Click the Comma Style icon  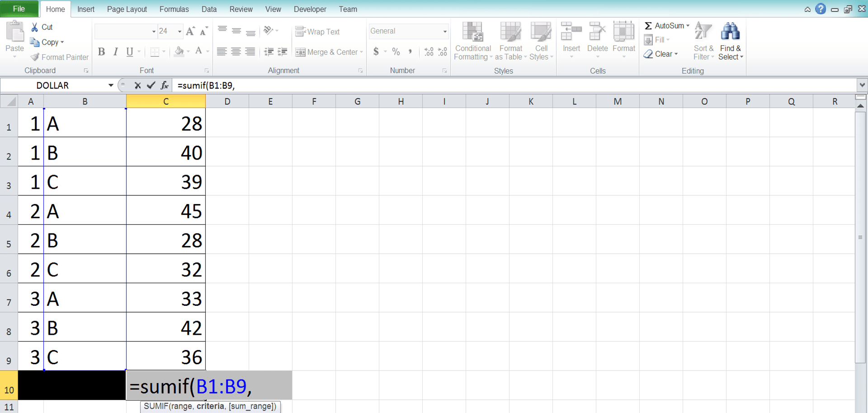pos(410,52)
